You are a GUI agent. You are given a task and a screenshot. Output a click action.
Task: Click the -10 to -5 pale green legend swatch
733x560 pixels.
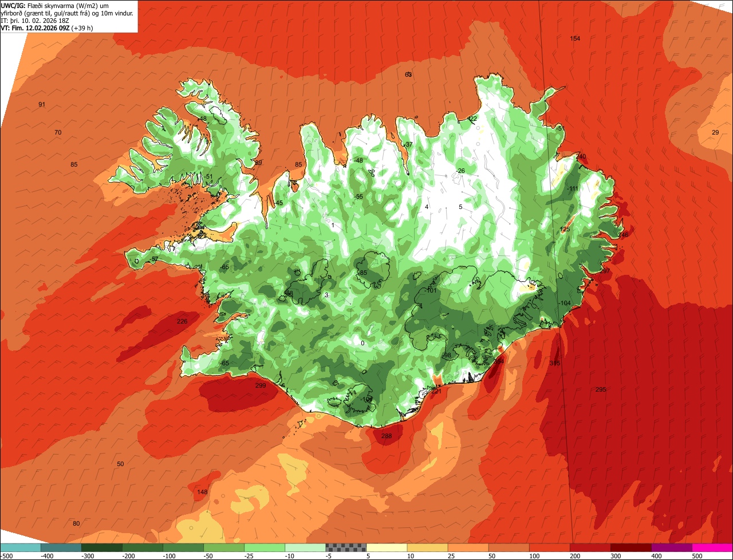click(x=305, y=547)
